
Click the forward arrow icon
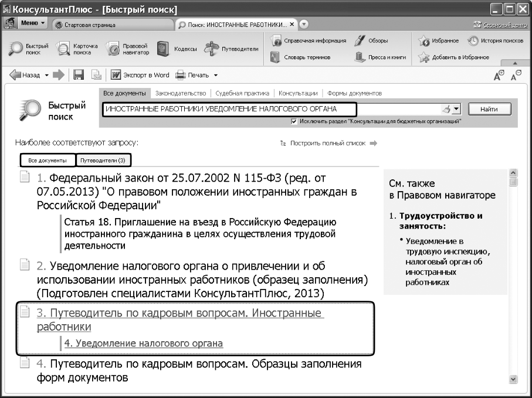coord(58,75)
